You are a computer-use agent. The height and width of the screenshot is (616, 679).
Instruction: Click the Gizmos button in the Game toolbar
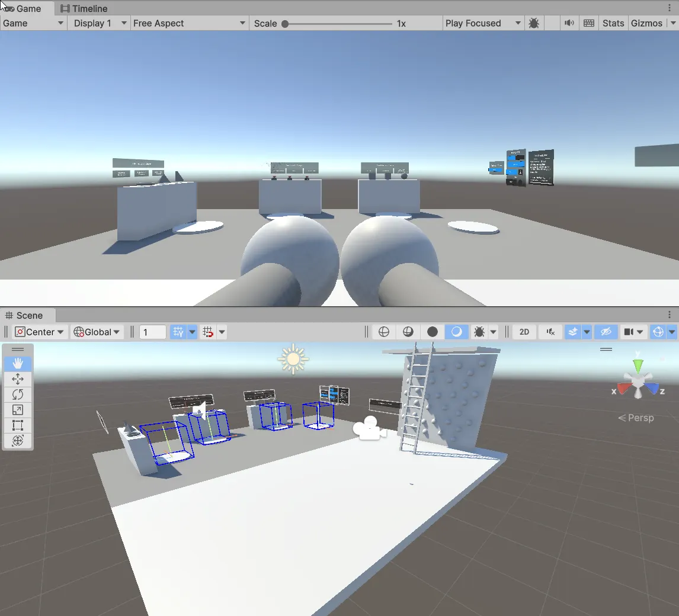(x=647, y=23)
